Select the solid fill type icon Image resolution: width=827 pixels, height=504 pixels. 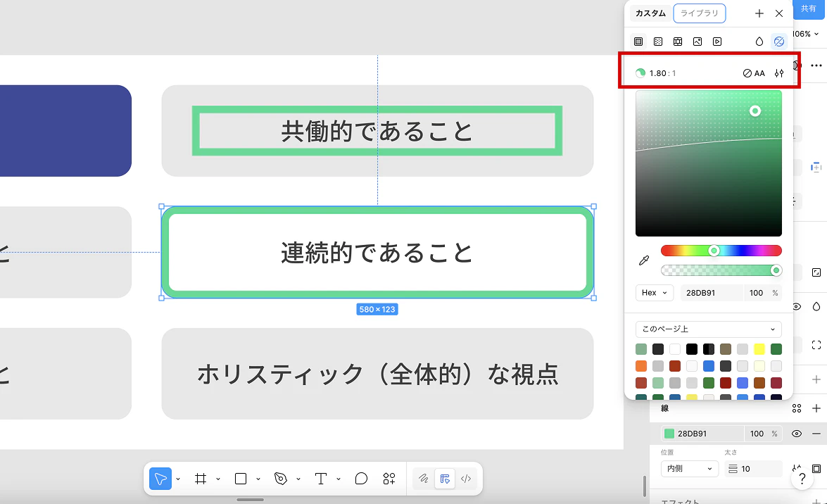[638, 41]
